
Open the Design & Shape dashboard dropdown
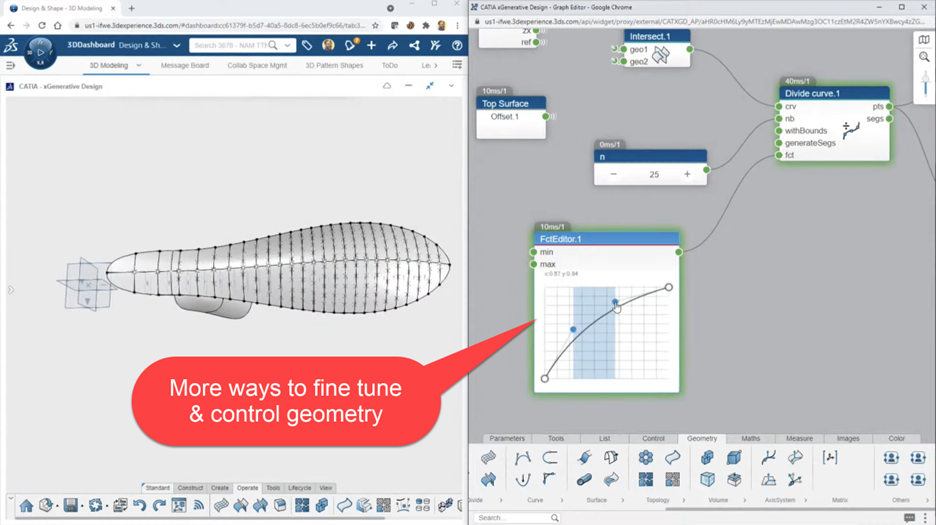[177, 45]
